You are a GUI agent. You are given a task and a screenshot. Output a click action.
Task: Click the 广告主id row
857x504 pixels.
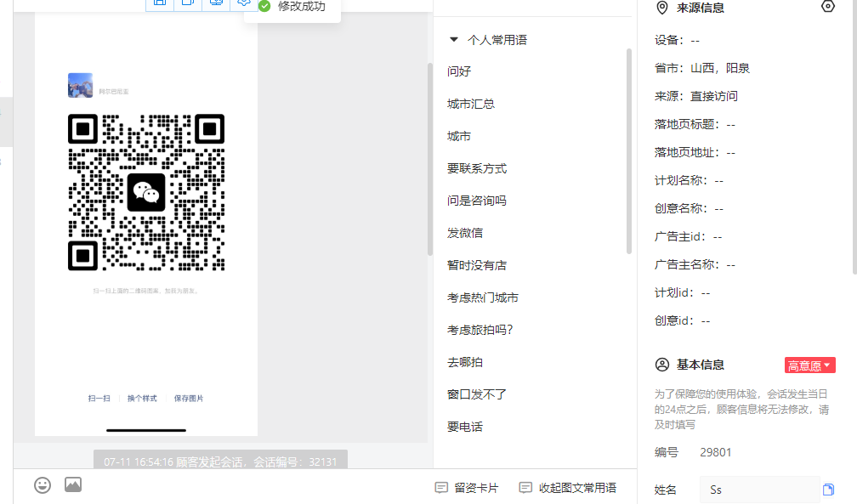[x=689, y=236]
